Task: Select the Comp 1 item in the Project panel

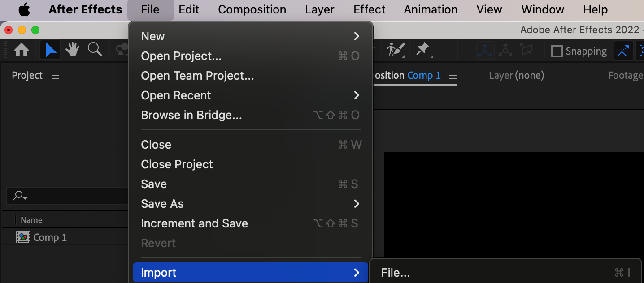Action: click(49, 237)
